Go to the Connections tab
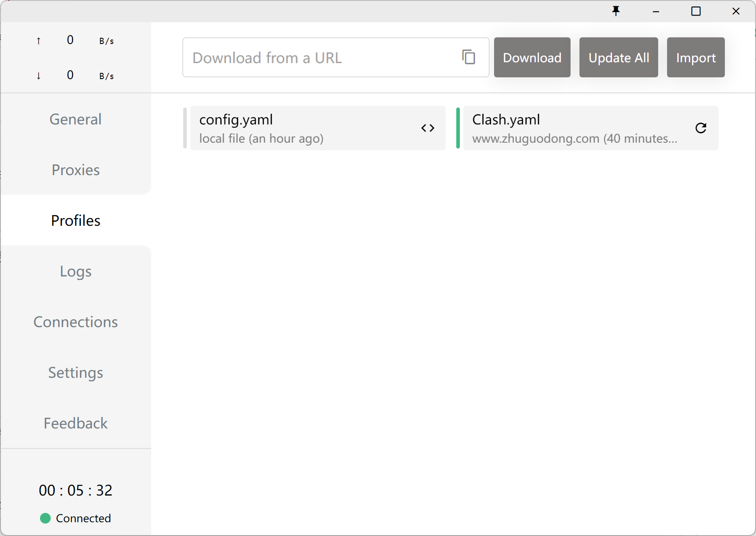The image size is (756, 536). click(76, 322)
